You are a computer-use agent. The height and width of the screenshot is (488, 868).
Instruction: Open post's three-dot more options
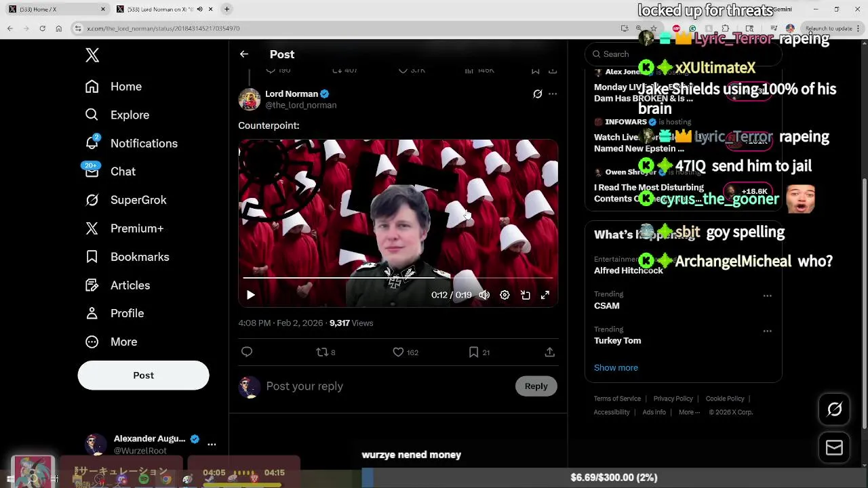coord(553,94)
